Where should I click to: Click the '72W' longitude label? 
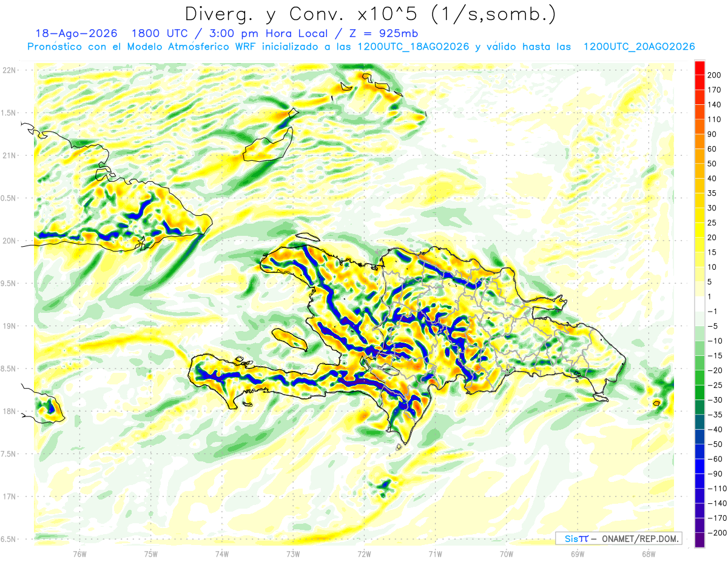[x=364, y=554]
